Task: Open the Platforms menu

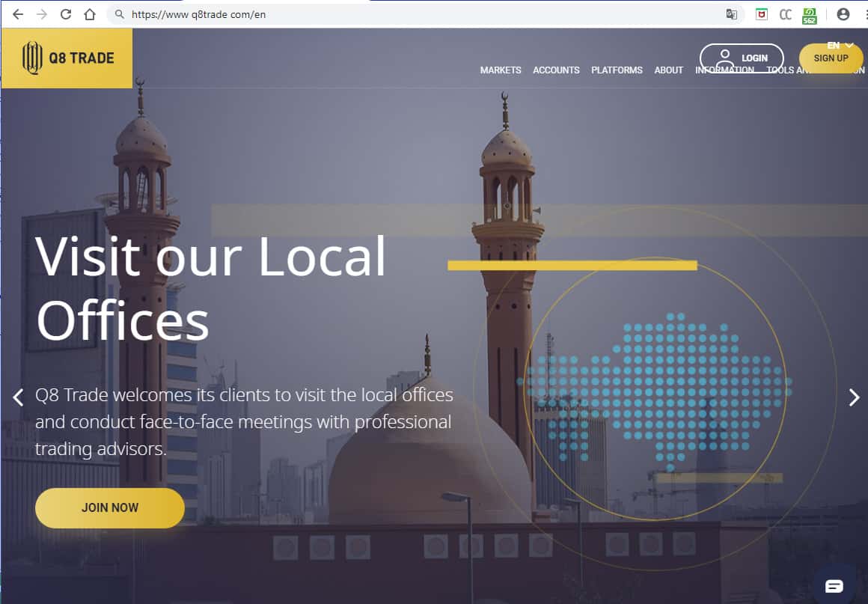Action: (x=617, y=70)
